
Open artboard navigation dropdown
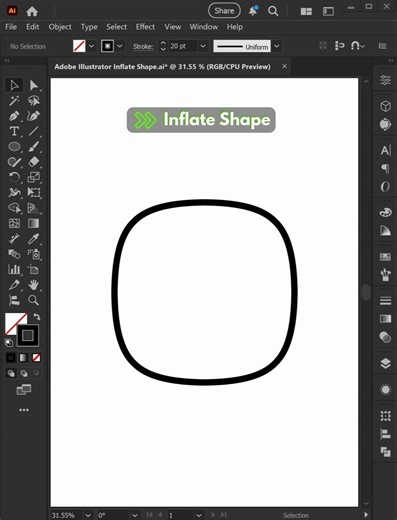click(199, 515)
